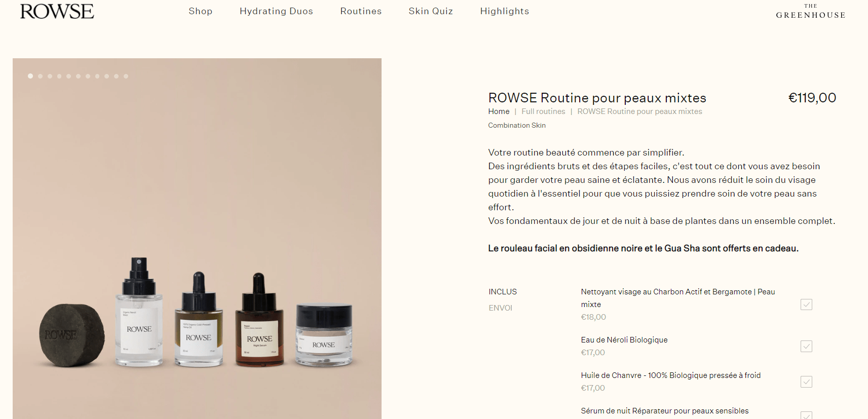Open The Greenhouse logo link
Screen dimensions: 868x419
click(810, 12)
